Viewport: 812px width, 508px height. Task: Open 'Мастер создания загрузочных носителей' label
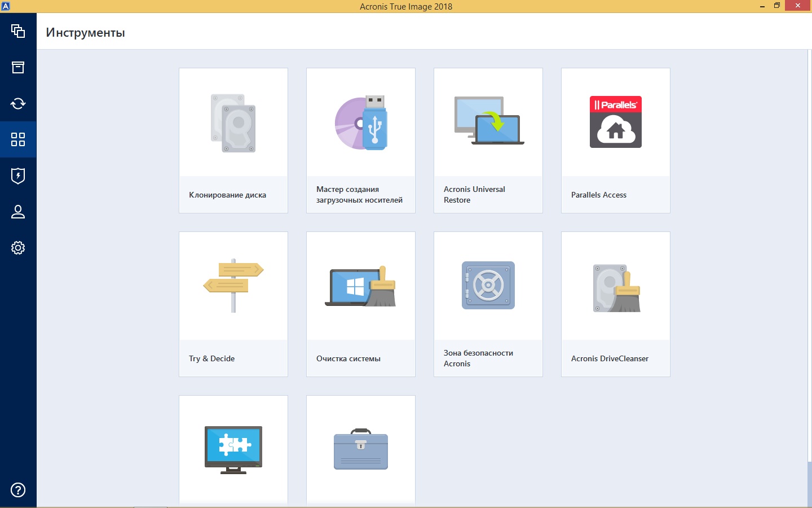(x=360, y=195)
